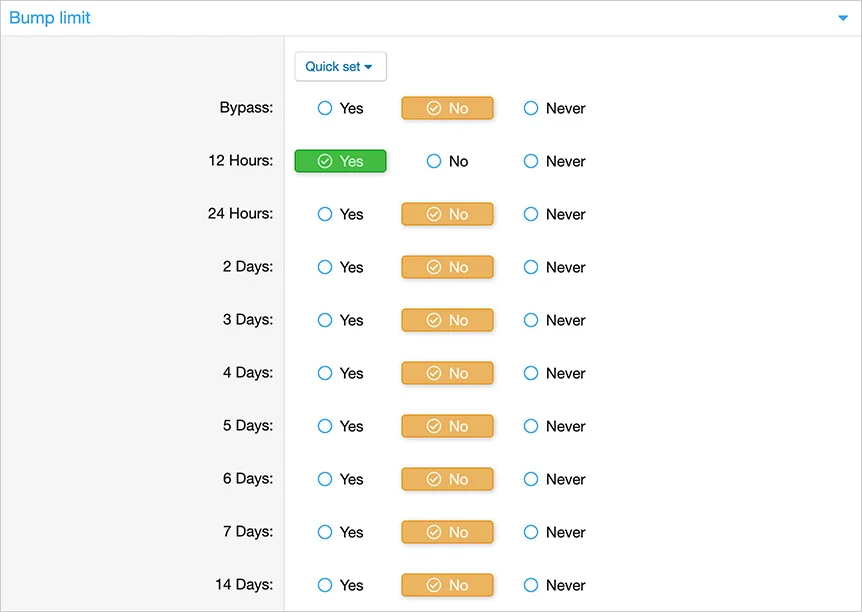Select Never for Bypass
Viewport: 862px width, 612px height.
[x=531, y=108]
